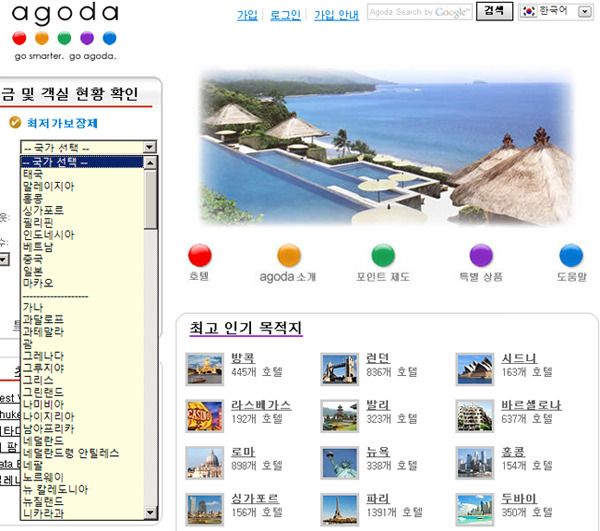The width and height of the screenshot is (600, 531).
Task: Open the 홍콩 skyline thumbnail
Action: pos(475,463)
